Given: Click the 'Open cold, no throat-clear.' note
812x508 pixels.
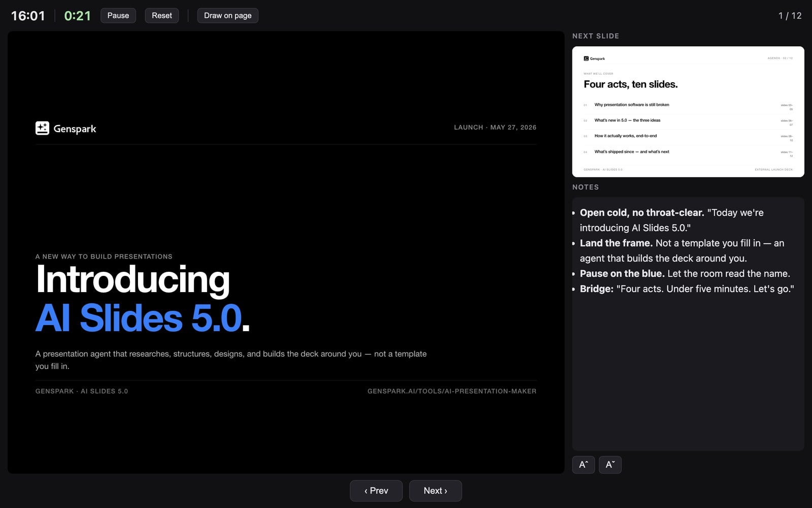Looking at the screenshot, I should (x=642, y=213).
